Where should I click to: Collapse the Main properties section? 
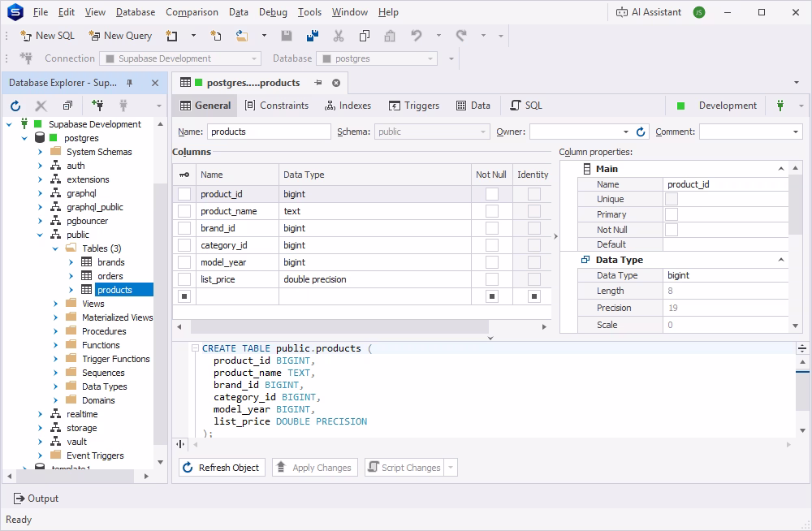point(781,169)
